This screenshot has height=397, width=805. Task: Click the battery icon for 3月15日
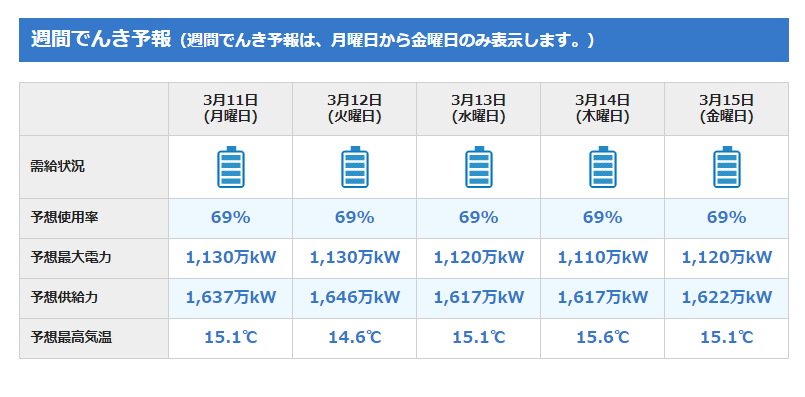point(726,167)
